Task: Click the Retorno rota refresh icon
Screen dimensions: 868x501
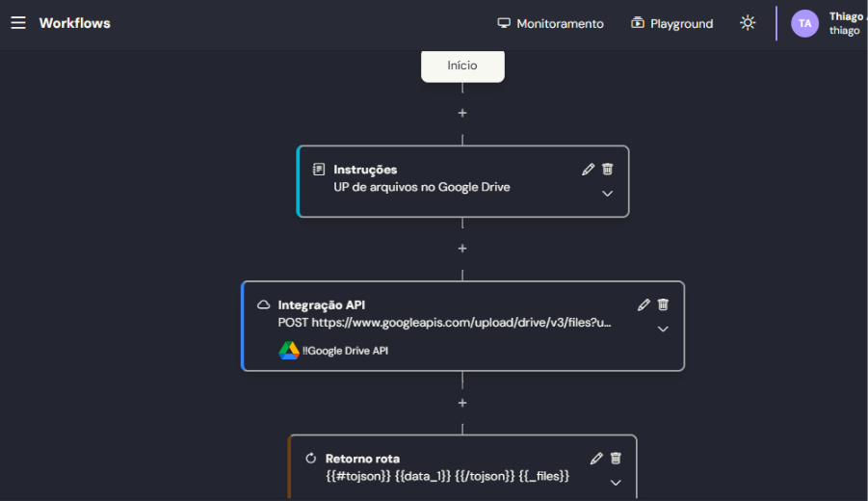Action: (310, 458)
